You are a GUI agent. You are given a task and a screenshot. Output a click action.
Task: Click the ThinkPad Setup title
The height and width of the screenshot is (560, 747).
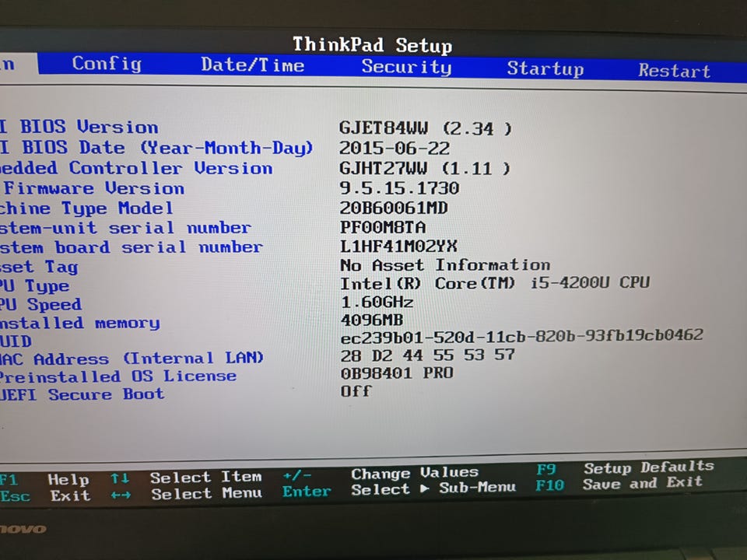coord(372,45)
